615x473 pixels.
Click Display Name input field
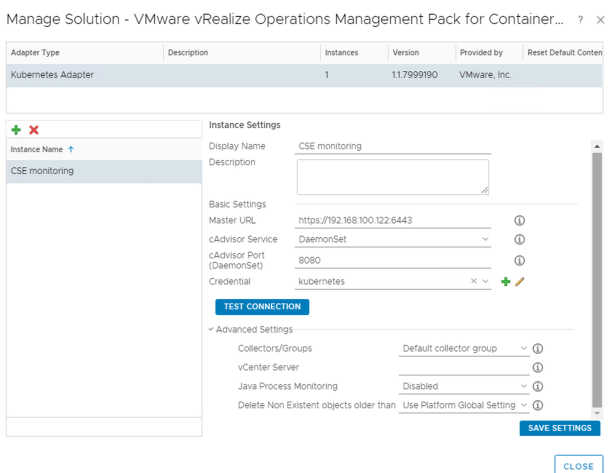(x=393, y=146)
